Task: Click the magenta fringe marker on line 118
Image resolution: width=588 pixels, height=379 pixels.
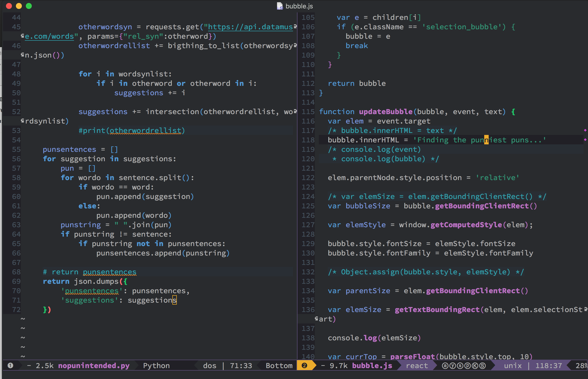Action: 585,140
